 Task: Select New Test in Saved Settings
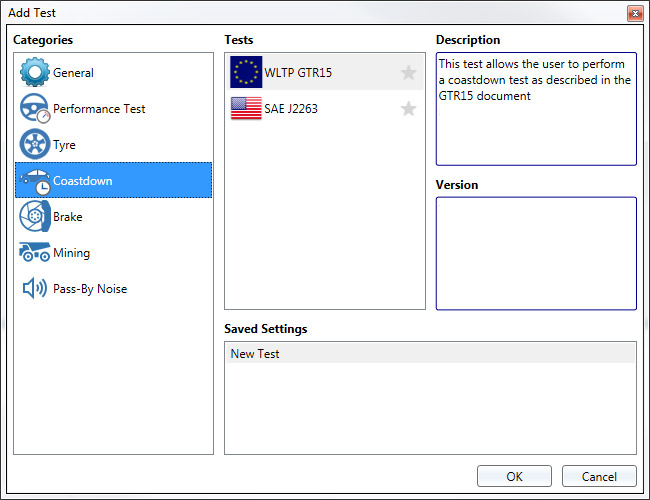pos(430,354)
